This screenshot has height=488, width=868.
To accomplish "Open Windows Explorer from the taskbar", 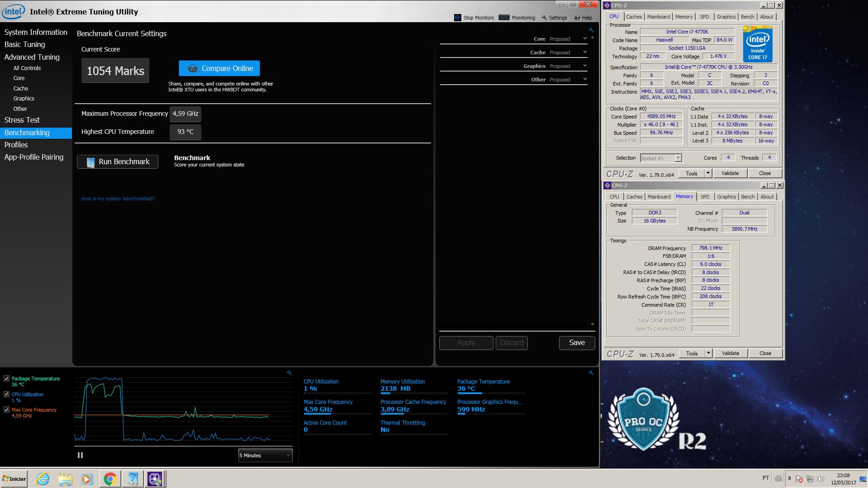I will click(65, 479).
